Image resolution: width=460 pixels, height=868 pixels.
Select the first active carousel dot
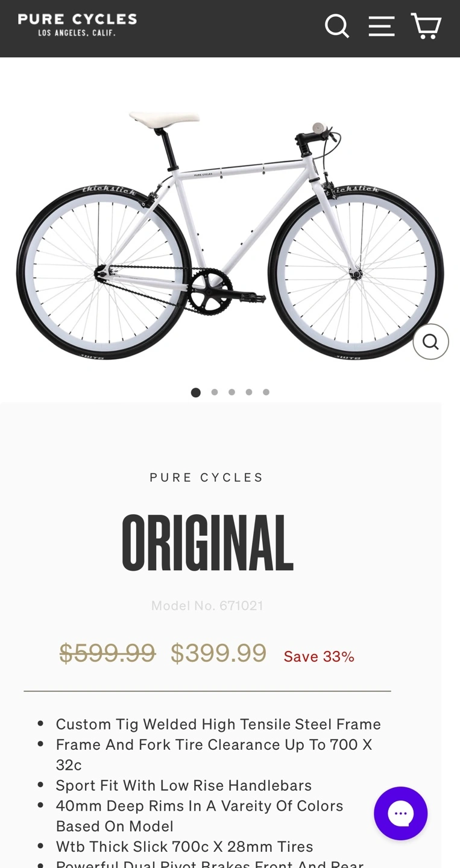coord(195,392)
